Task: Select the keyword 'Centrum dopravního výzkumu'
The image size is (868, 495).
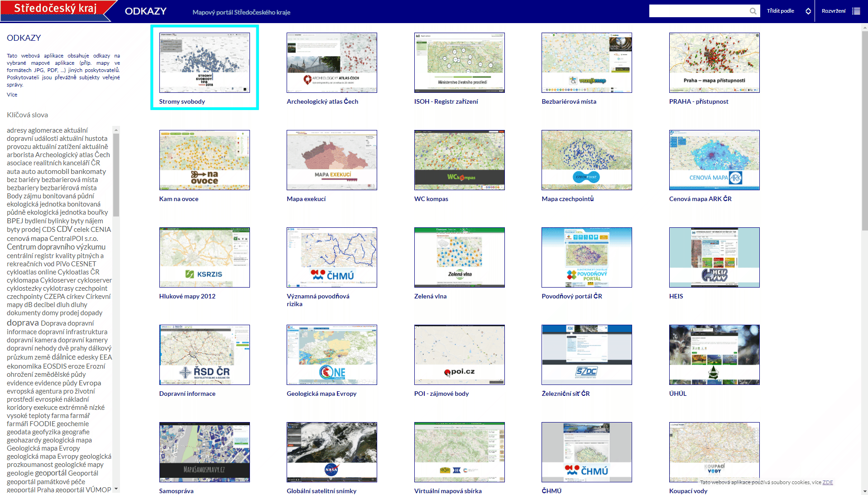Action: tap(56, 247)
